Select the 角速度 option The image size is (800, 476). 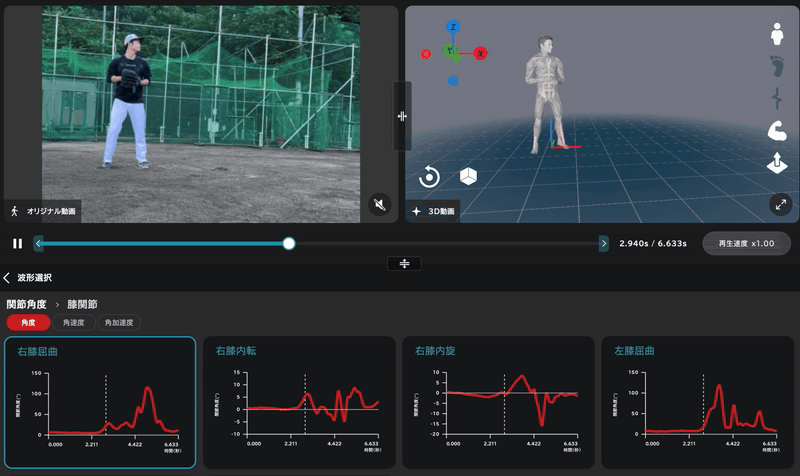73,322
